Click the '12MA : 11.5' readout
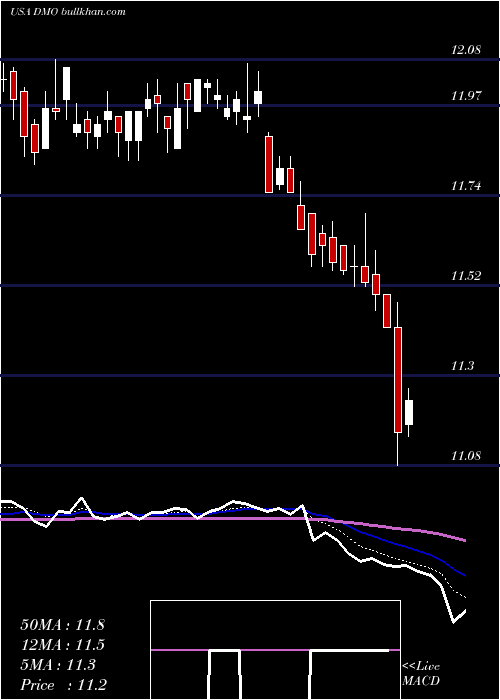 click(62, 645)
